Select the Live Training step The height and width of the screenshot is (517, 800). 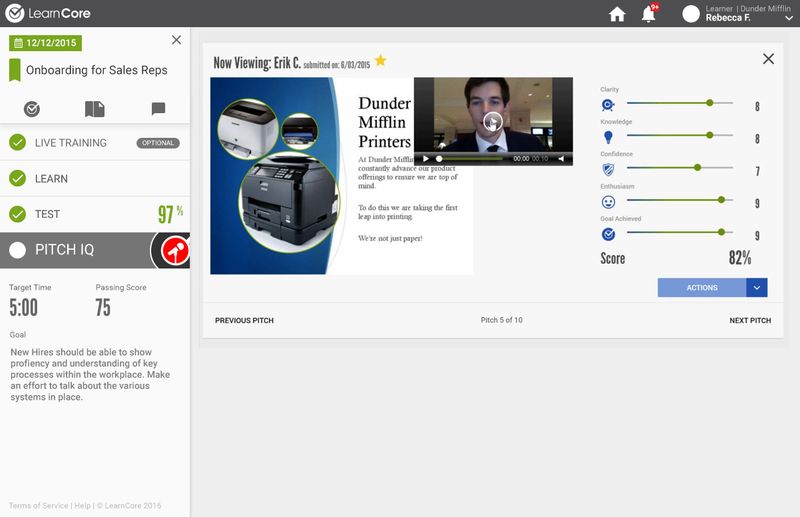tap(95, 143)
